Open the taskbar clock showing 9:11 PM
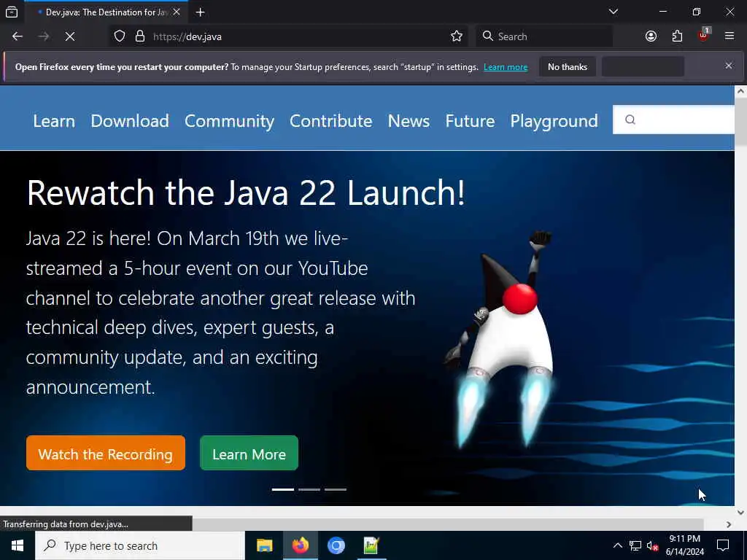The height and width of the screenshot is (560, 747). pyautogui.click(x=684, y=545)
